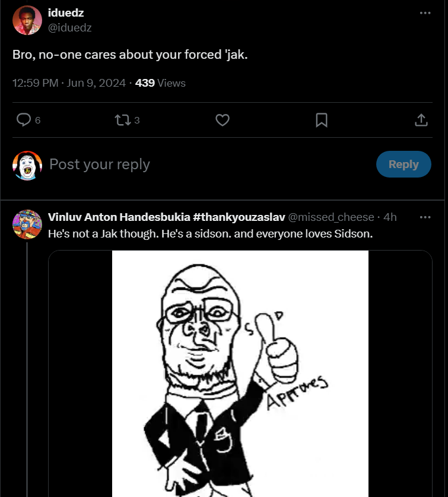Image resolution: width=448 pixels, height=497 pixels.
Task: Like the post with heart icon
Action: (x=222, y=120)
